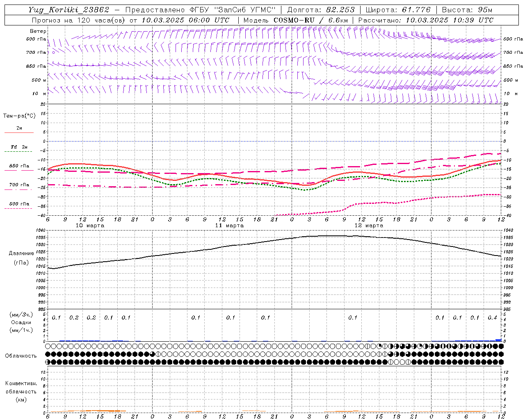The image size is (525, 420).
Task: Click the forecast start time 10.03.2025 06:00 UTC
Action: pyautogui.click(x=185, y=20)
